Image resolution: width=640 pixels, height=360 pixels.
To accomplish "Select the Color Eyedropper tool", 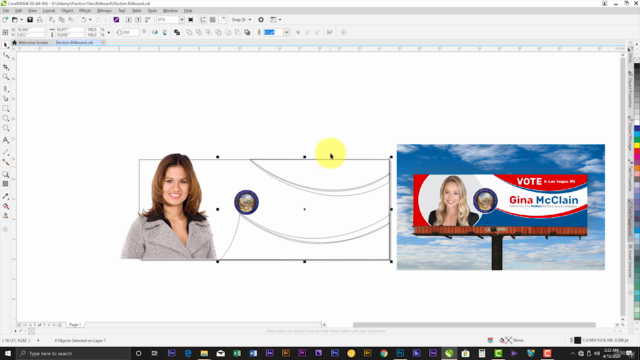I will [5, 196].
